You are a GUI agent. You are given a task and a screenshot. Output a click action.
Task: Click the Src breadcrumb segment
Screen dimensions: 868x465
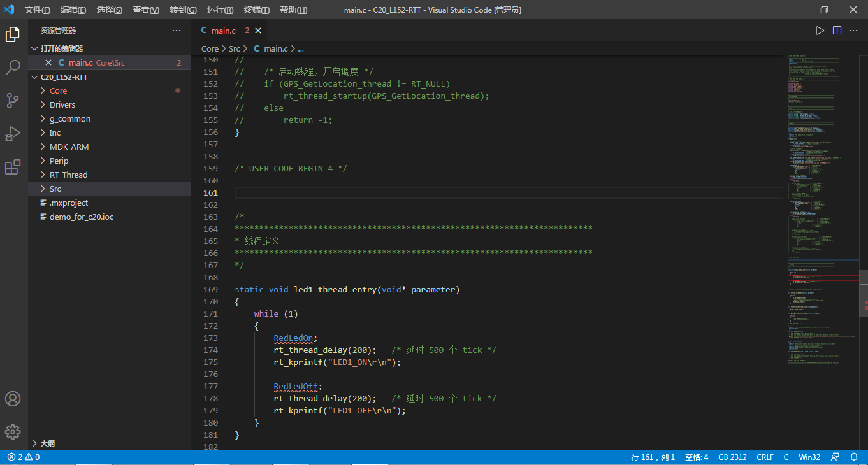(x=235, y=48)
